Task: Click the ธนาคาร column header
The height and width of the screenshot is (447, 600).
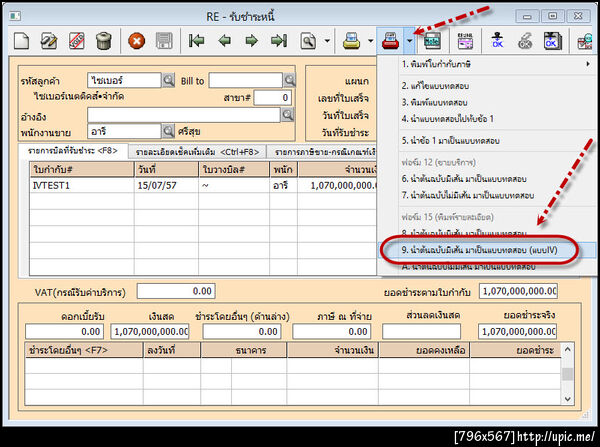Action: [243, 350]
